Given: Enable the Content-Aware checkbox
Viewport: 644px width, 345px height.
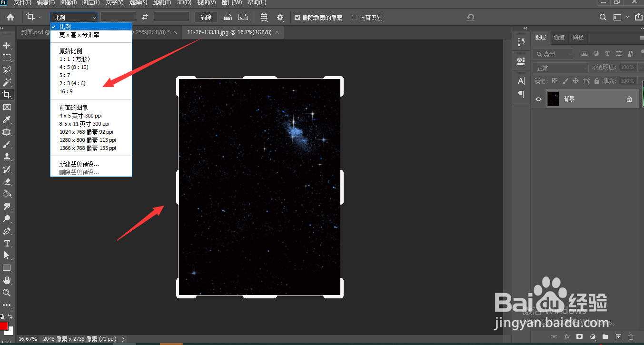Looking at the screenshot, I should tap(354, 18).
